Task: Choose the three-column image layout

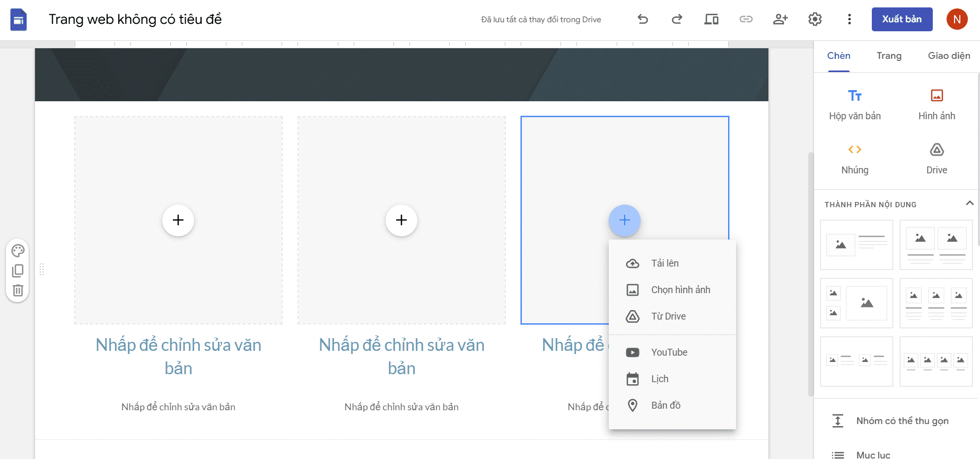Action: tap(936, 303)
